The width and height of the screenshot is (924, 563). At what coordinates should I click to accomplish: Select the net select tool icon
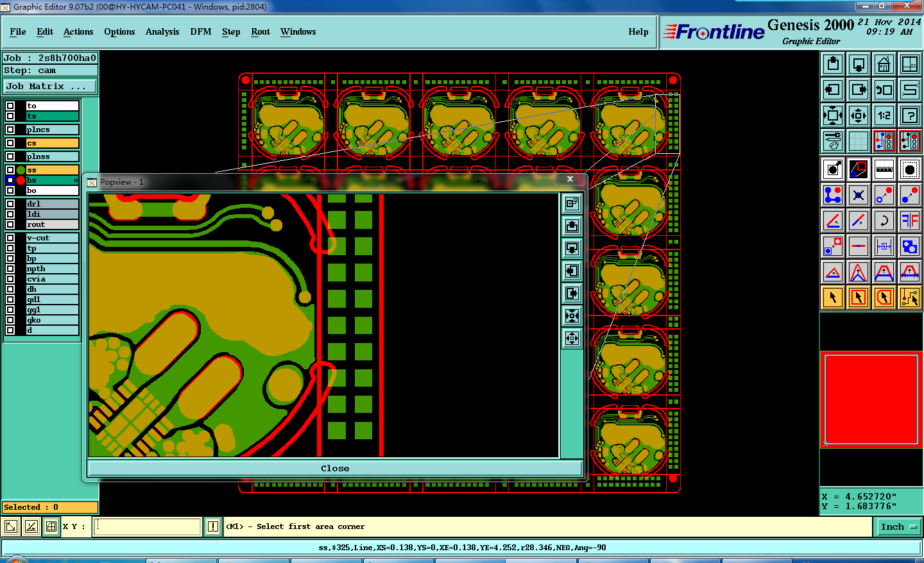point(910,298)
